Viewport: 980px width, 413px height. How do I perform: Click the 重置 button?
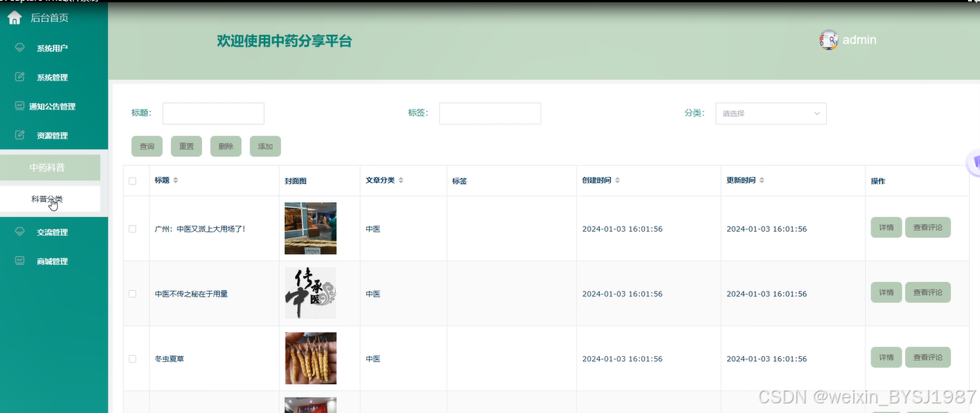pyautogui.click(x=186, y=147)
